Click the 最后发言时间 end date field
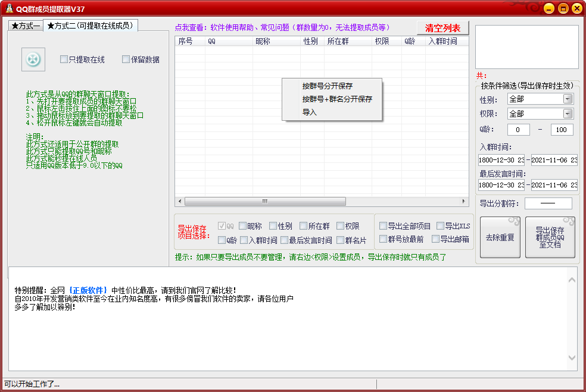 [554, 185]
